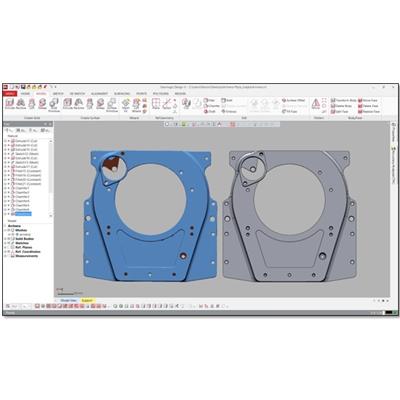Select the highlighted last feature tree item
This screenshot has height=400, width=400.
tap(23, 214)
